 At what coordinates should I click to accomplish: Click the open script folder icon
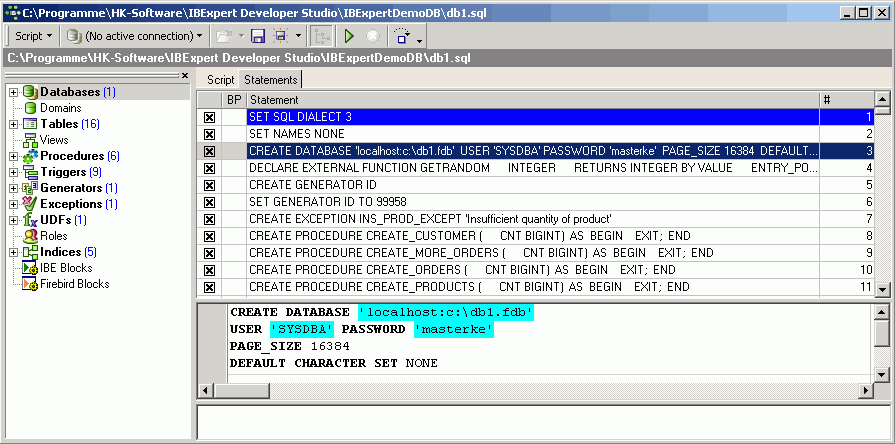(x=224, y=37)
